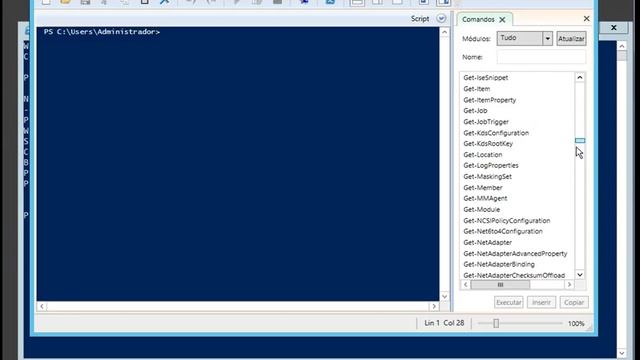Select Get-JobTrigger command
This screenshot has width=640, height=360.
(x=486, y=122)
